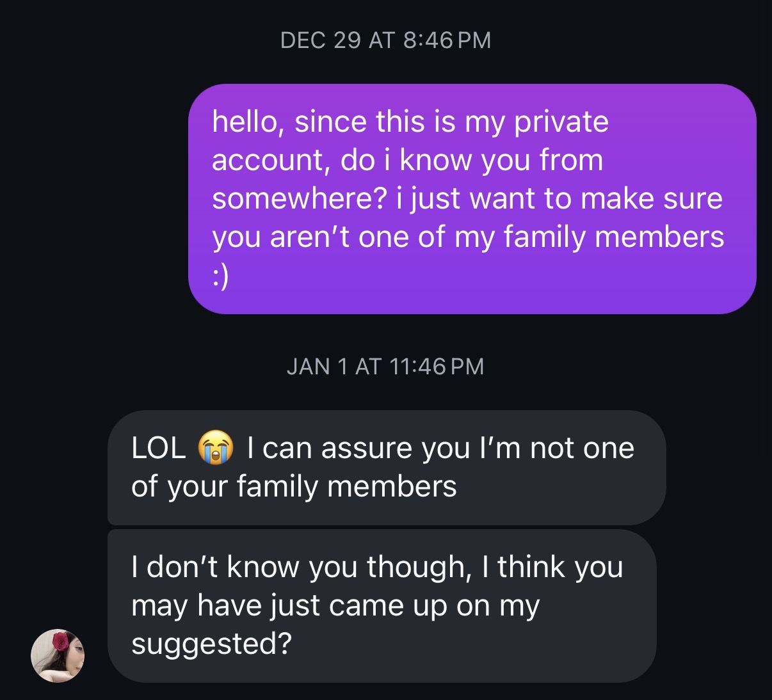Tap the sender's avatar next to their messages
772x700 pixels.
tap(57, 656)
